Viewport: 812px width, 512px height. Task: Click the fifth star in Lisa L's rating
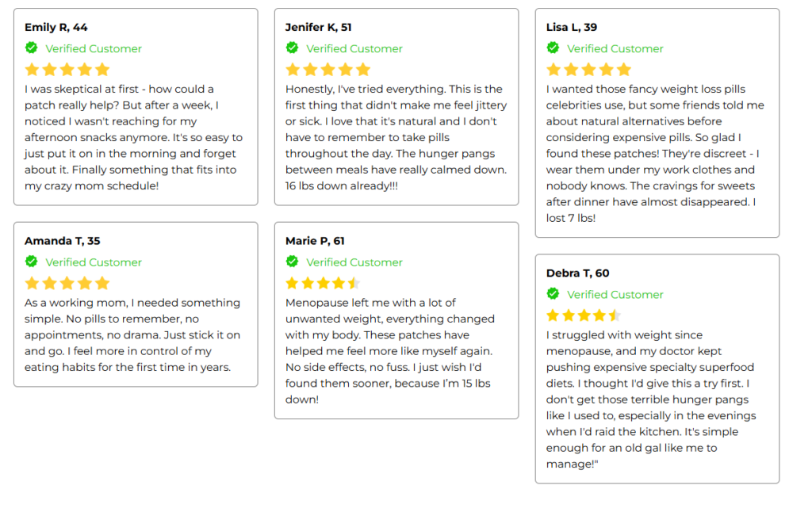tap(623, 70)
